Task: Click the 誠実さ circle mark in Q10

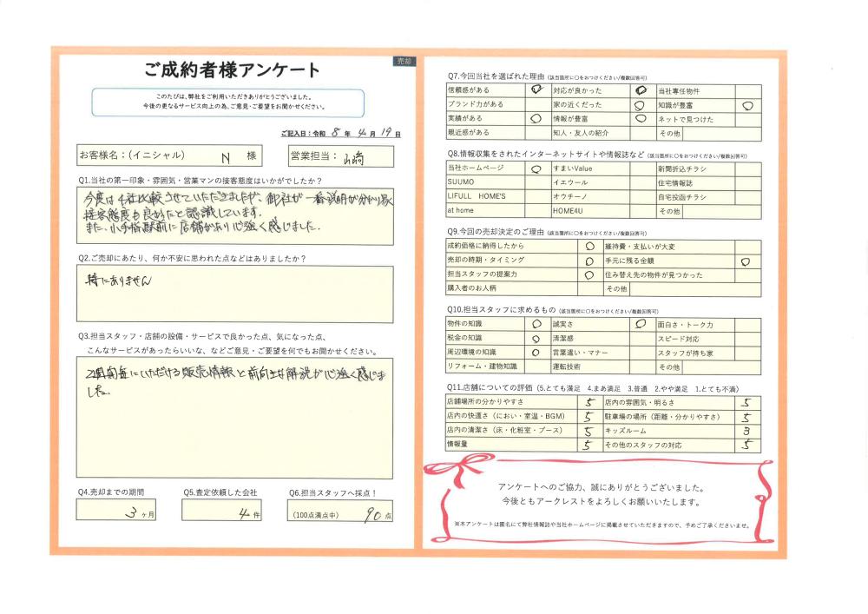Action: (641, 323)
